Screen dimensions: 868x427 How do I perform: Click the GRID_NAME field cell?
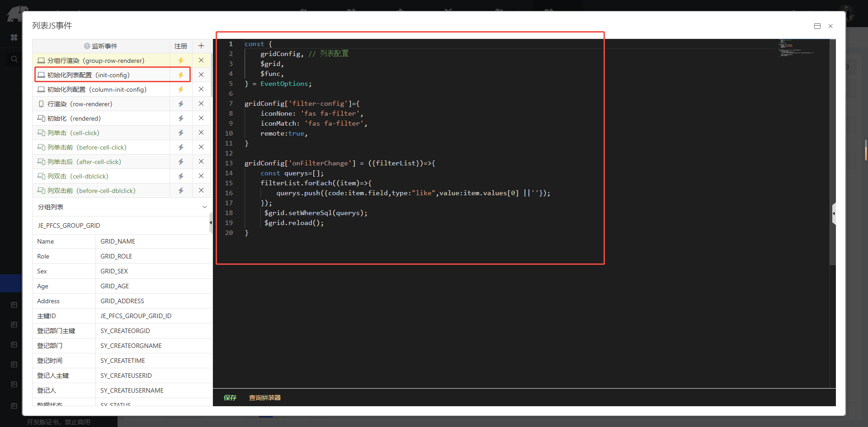coord(154,241)
